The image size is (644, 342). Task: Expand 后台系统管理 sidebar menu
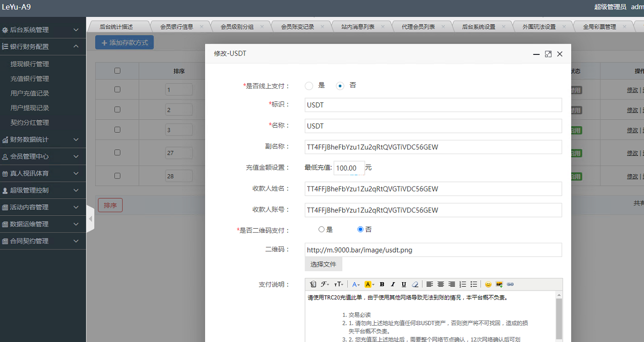pos(43,30)
